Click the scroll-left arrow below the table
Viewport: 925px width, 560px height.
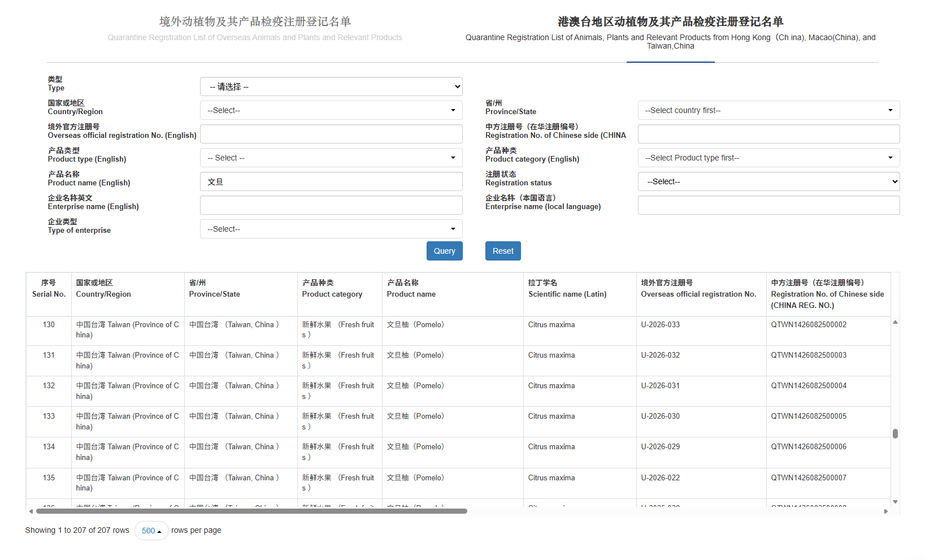click(x=31, y=511)
